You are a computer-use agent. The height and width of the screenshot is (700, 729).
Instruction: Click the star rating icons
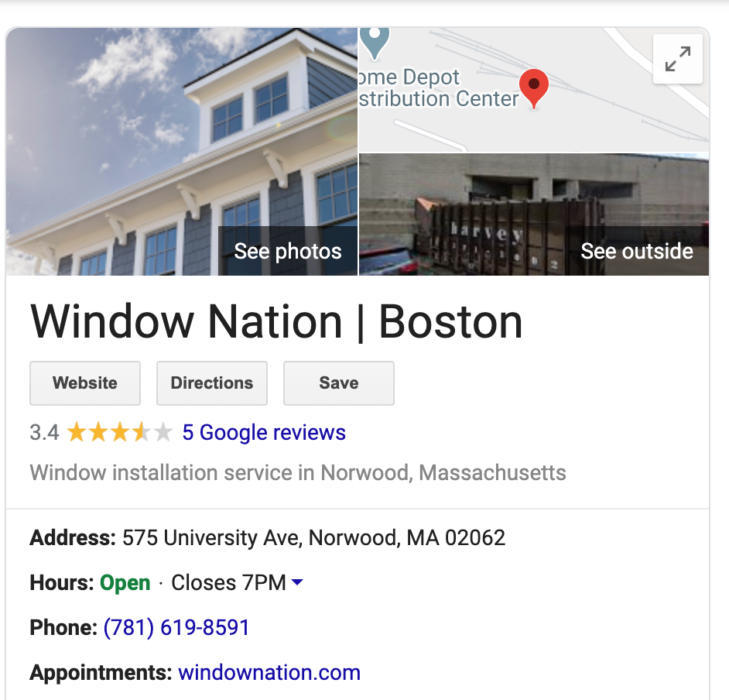pos(120,432)
